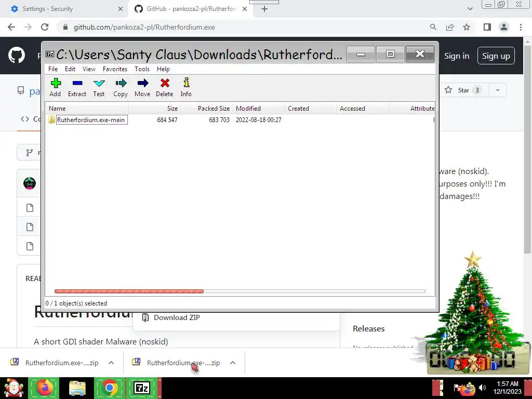The height and width of the screenshot is (399, 532).
Task: Toggle Chrome's side panel icon
Action: click(x=487, y=27)
